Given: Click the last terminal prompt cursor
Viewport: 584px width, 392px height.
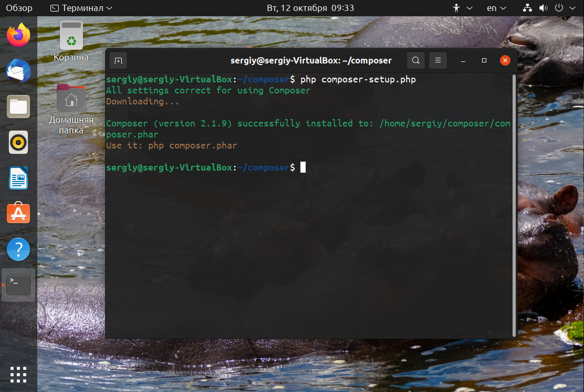Looking at the screenshot, I should click(x=303, y=167).
